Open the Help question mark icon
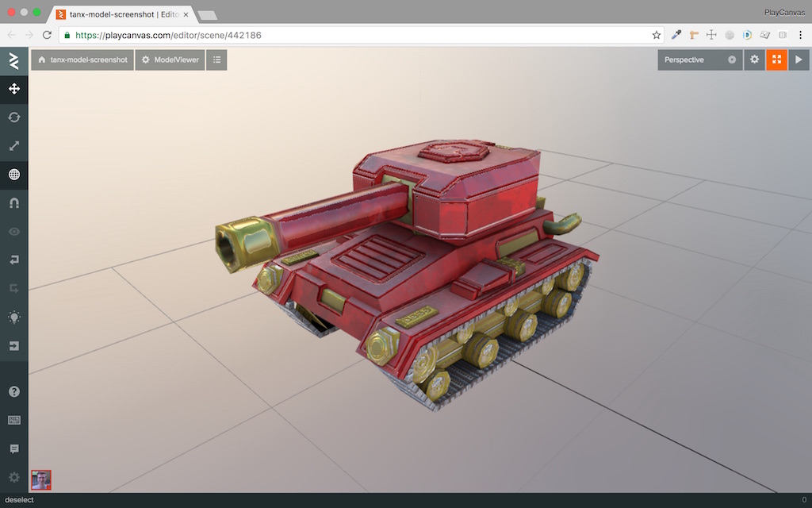 click(13, 391)
